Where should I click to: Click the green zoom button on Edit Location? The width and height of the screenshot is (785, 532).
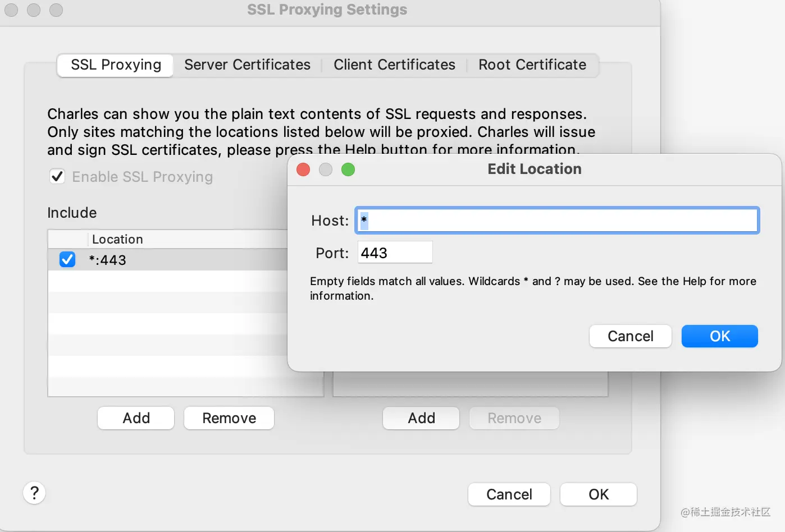[348, 169]
